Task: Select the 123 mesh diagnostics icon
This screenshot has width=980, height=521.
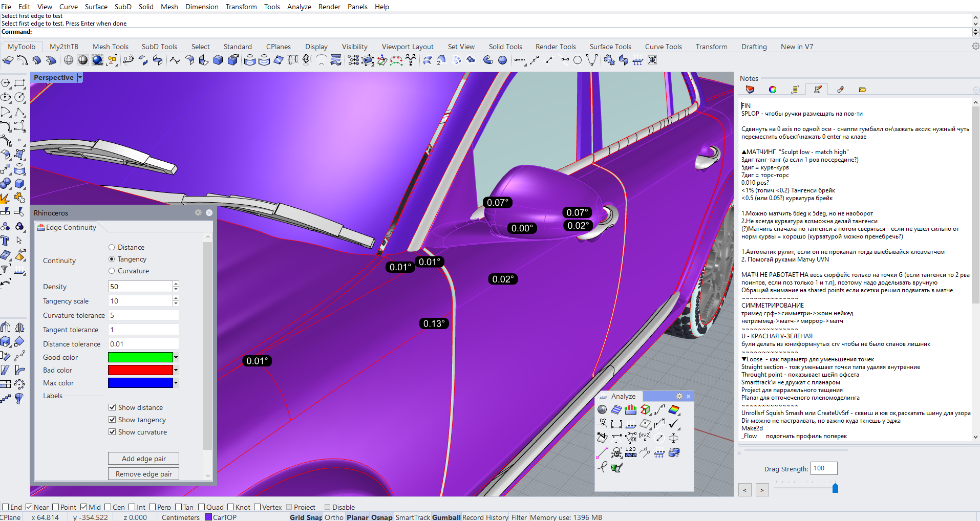Action: click(x=631, y=452)
